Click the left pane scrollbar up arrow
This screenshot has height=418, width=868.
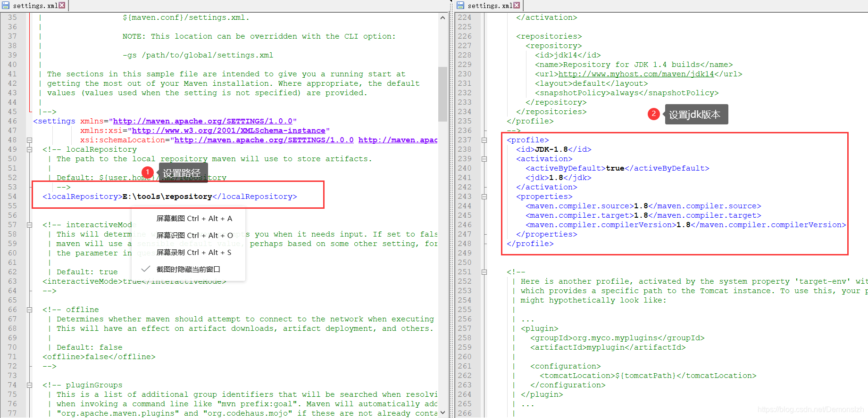click(x=442, y=18)
